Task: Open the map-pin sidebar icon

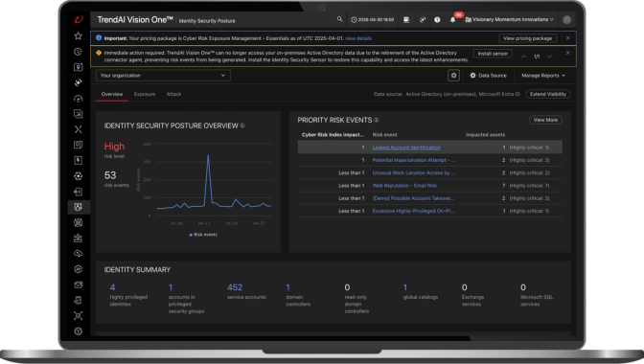Action: [x=78, y=67]
